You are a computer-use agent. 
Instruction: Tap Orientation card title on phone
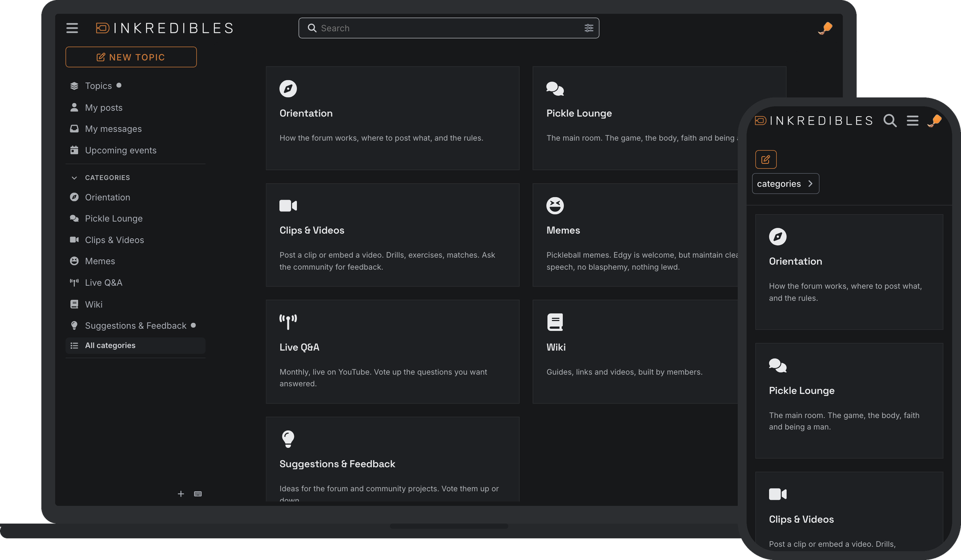(796, 262)
